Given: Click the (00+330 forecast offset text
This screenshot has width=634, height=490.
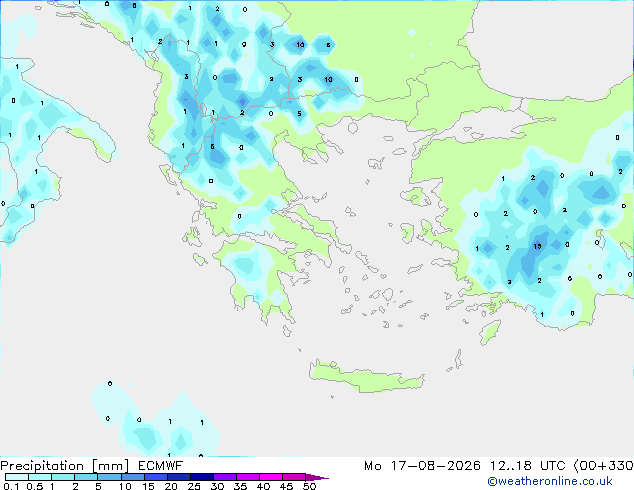Looking at the screenshot, I should click(604, 466).
